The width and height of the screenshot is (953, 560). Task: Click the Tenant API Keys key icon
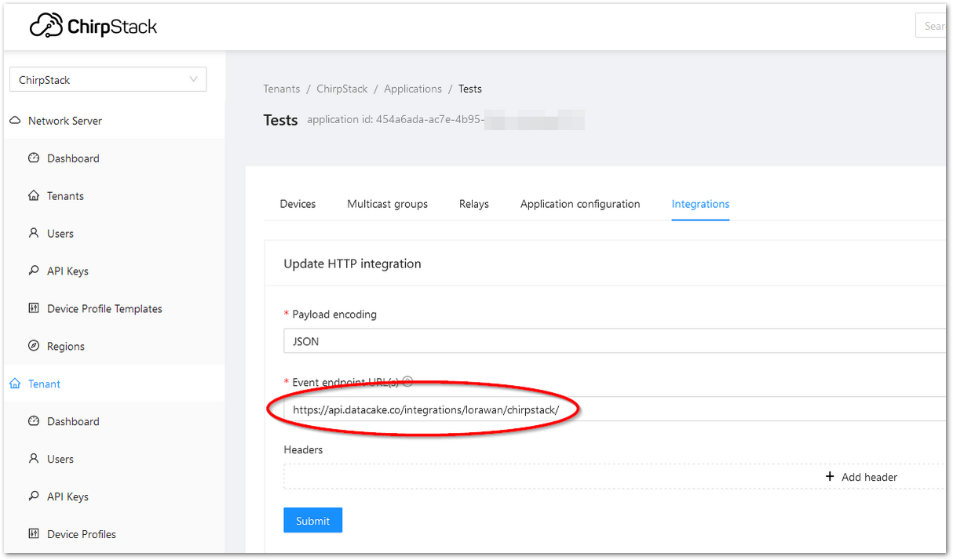[34, 496]
